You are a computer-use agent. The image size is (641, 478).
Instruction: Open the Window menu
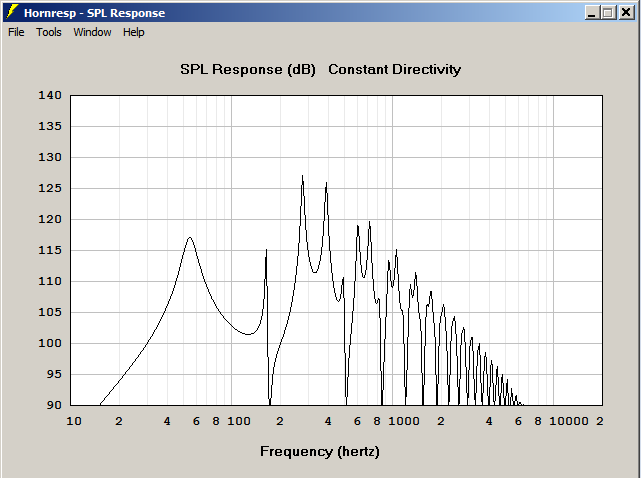coord(92,32)
